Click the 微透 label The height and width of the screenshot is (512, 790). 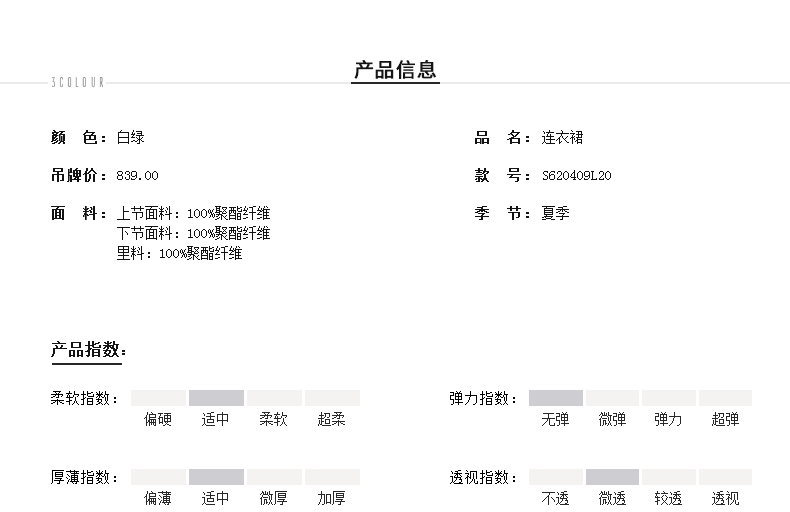click(612, 498)
